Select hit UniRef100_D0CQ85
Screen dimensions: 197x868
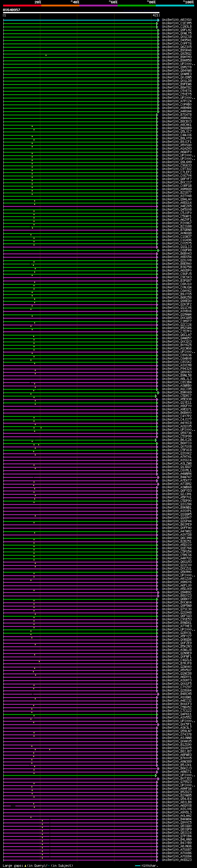click(x=177, y=318)
